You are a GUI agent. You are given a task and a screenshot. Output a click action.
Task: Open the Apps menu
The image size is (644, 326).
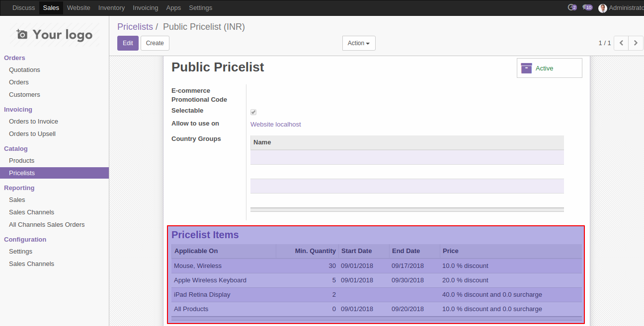[x=173, y=7]
